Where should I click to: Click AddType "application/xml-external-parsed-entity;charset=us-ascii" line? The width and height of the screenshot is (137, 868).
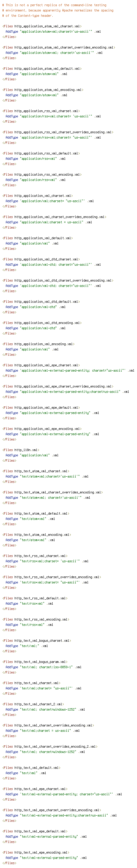(67, 392)
